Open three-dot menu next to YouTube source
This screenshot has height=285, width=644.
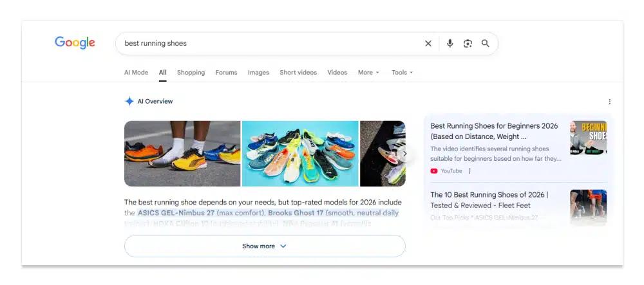pyautogui.click(x=470, y=171)
